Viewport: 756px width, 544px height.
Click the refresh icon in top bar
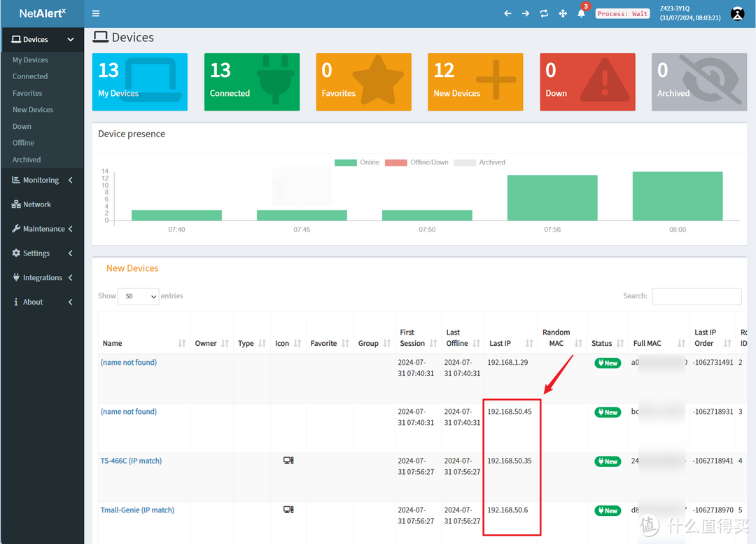[x=544, y=13]
